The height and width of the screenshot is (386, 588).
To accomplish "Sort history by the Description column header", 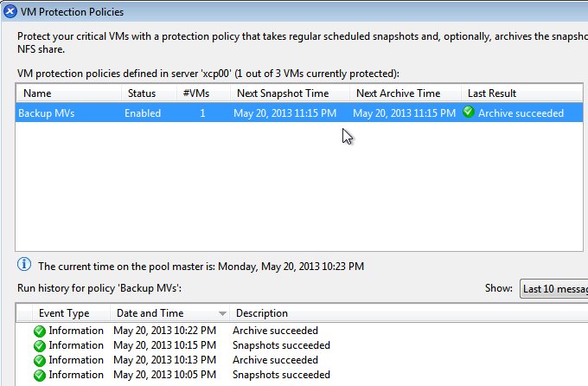I will [x=409, y=313].
